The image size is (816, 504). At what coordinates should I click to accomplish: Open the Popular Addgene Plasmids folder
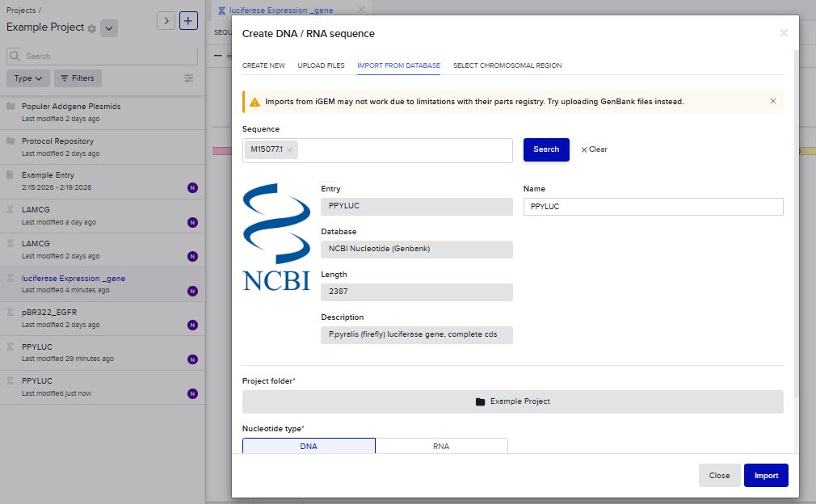[x=71, y=107]
